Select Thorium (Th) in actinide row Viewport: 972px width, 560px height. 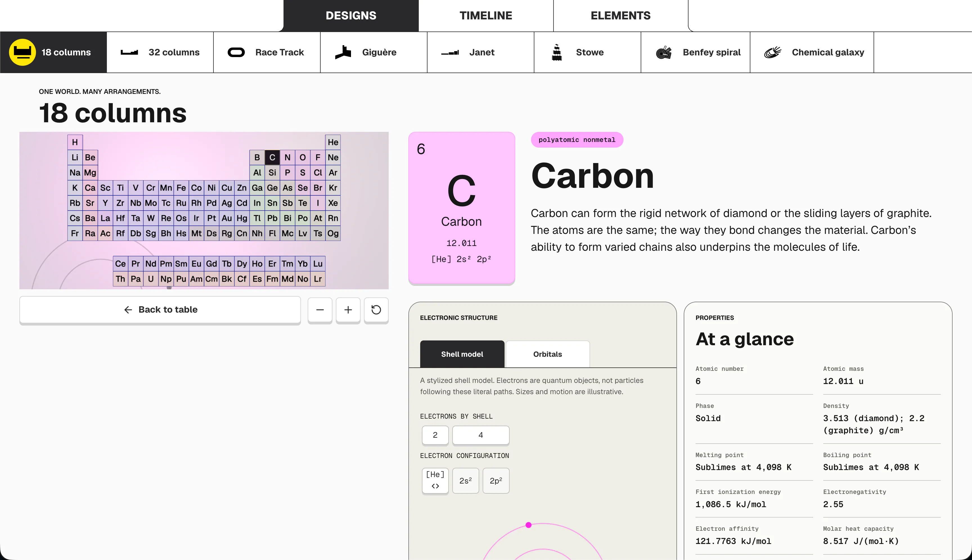point(120,279)
